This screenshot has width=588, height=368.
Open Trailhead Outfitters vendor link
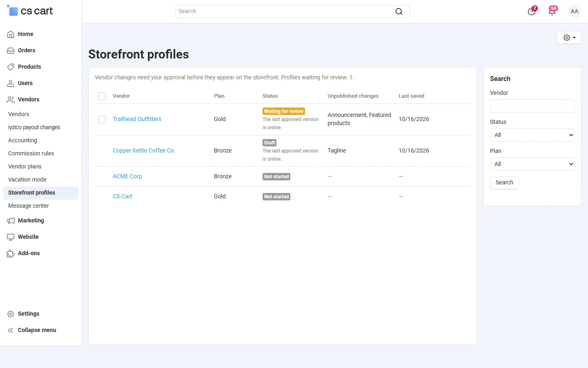[x=137, y=119]
